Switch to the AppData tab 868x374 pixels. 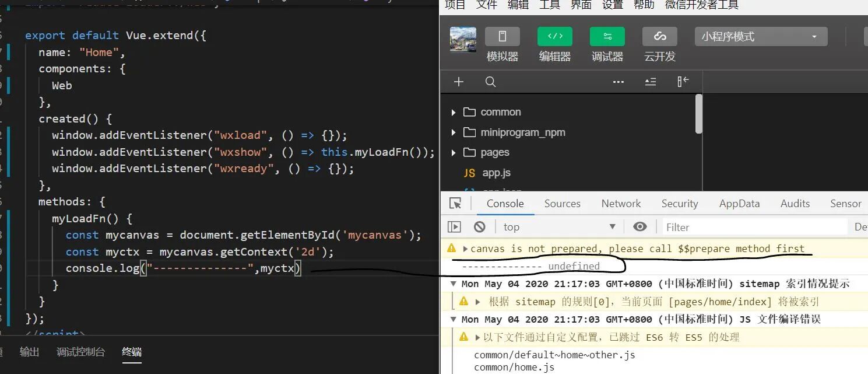tap(739, 204)
